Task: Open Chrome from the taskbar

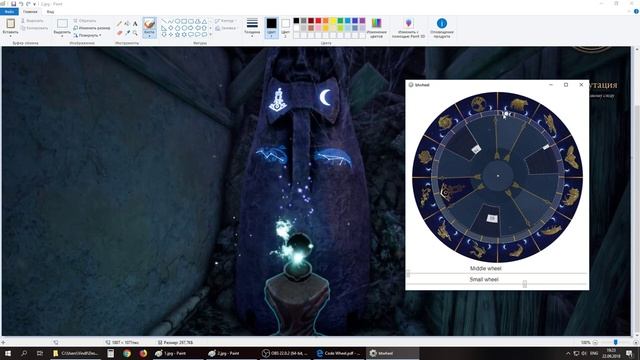Action: (127, 353)
